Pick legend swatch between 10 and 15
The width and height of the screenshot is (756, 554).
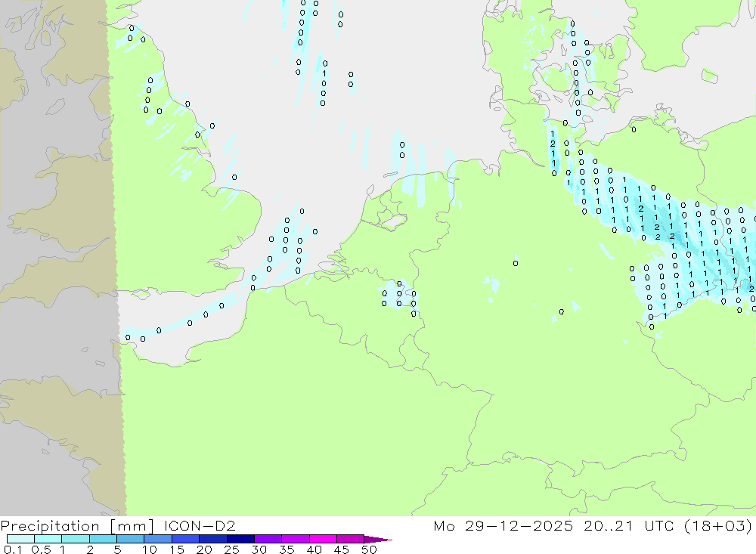click(x=158, y=539)
